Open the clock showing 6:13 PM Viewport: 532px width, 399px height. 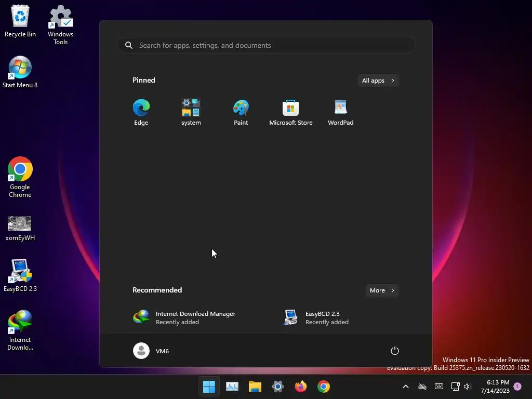click(495, 387)
